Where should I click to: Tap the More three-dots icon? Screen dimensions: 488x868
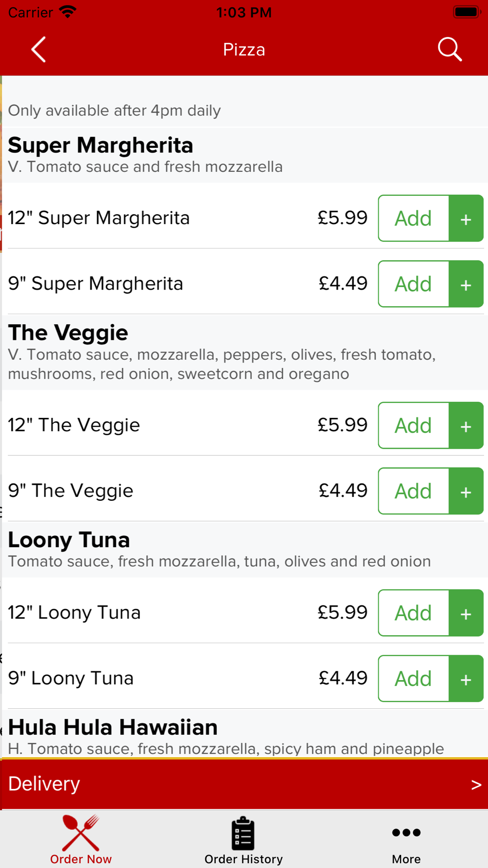pyautogui.click(x=406, y=832)
